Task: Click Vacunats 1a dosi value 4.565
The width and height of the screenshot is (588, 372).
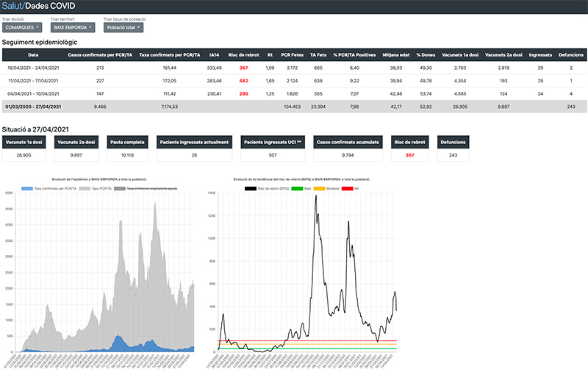Action: (x=460, y=94)
